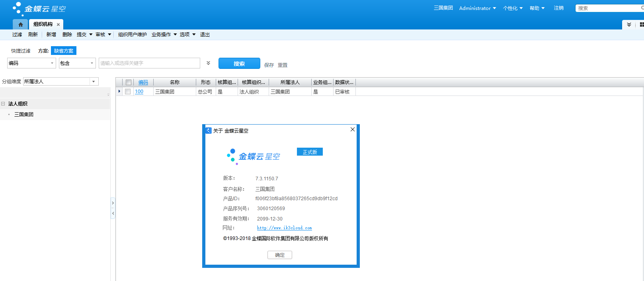
Task: Click the version number 7.3.1150.7
Action: [x=267, y=179]
